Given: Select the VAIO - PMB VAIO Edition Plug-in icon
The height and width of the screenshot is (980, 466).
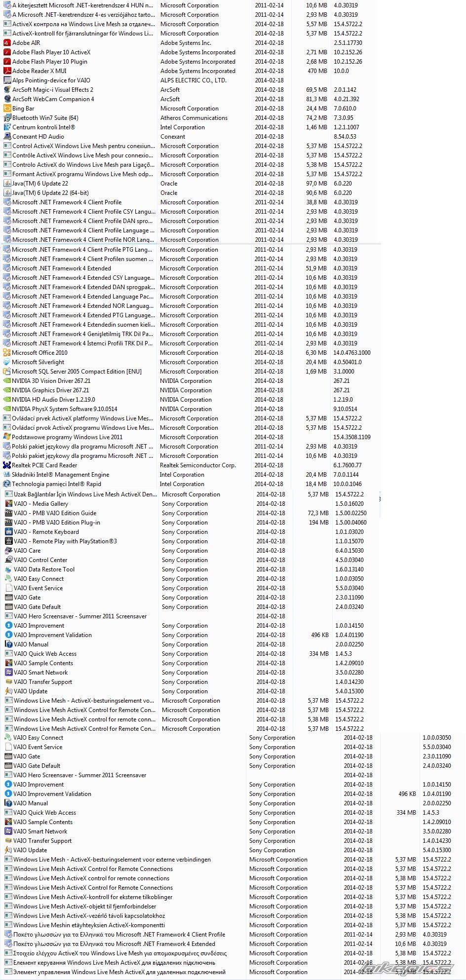Looking at the screenshot, I should click(9, 523).
